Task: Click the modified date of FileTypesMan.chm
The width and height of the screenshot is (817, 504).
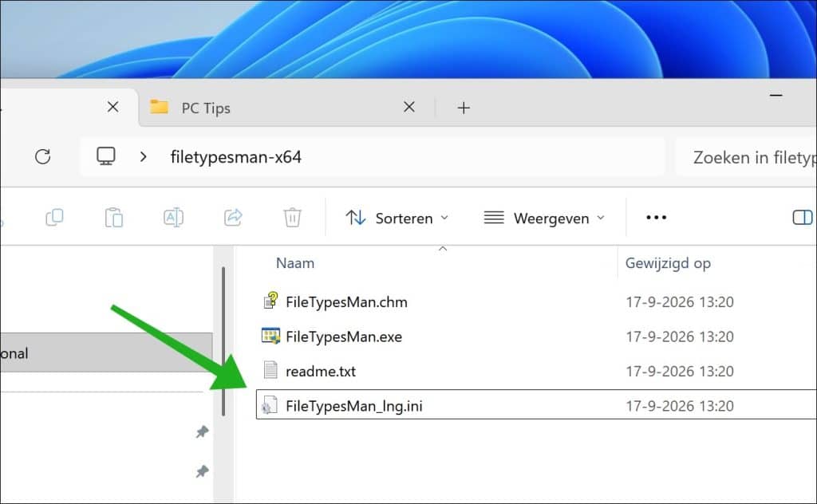Action: 680,302
